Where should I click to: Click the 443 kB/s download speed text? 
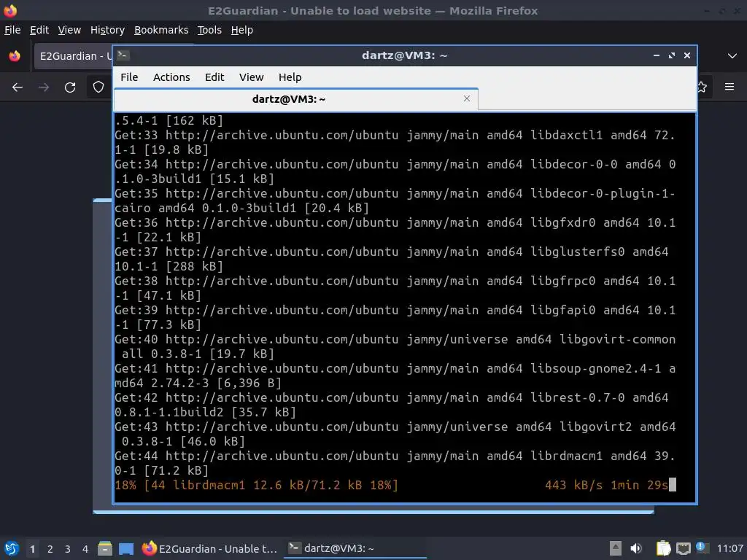(573, 485)
